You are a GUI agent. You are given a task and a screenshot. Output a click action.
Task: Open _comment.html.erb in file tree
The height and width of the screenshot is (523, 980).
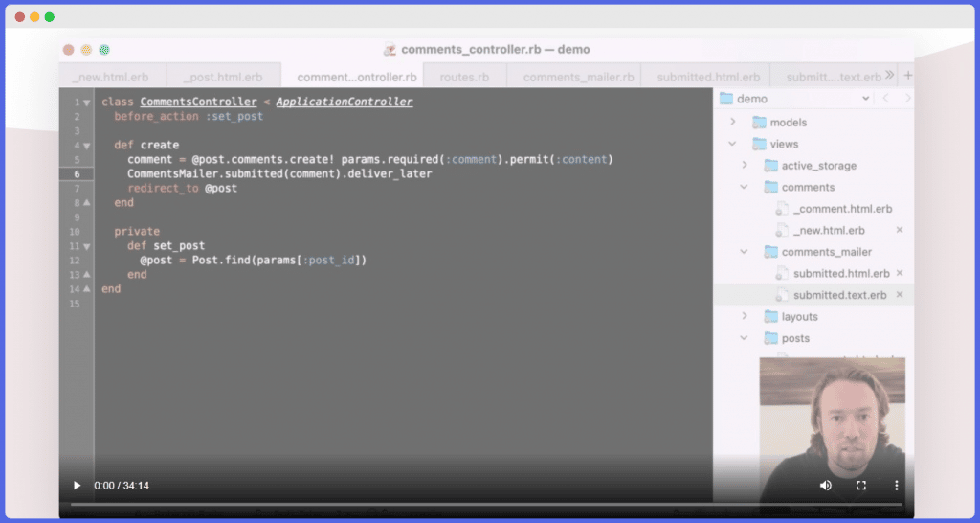click(x=842, y=209)
